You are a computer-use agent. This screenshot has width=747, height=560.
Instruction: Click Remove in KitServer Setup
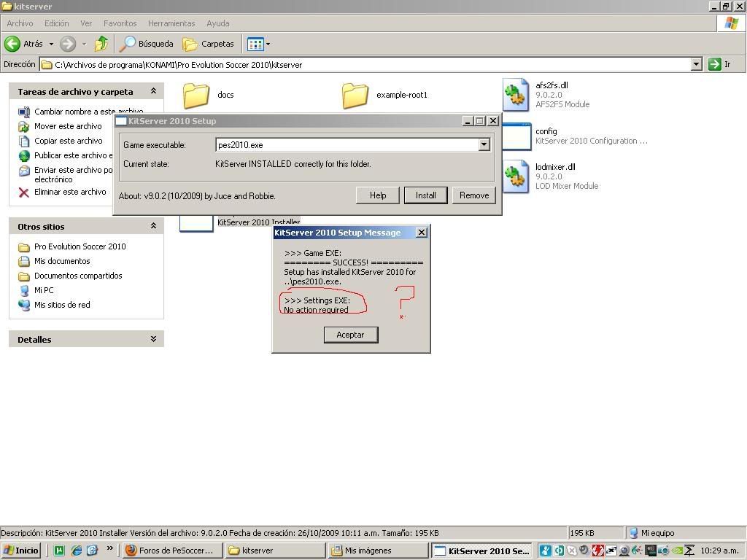(x=474, y=195)
